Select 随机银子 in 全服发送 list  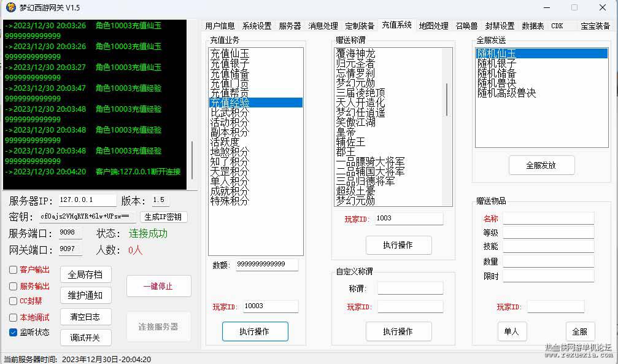[x=542, y=63]
